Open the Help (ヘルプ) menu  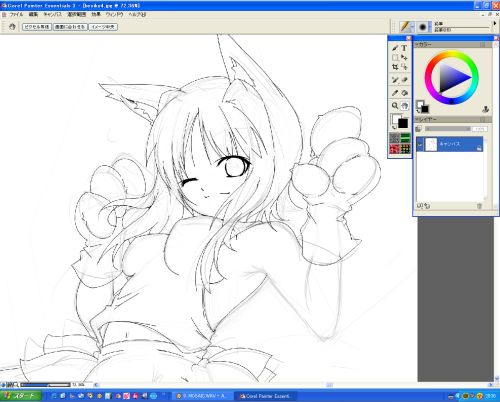coord(137,15)
